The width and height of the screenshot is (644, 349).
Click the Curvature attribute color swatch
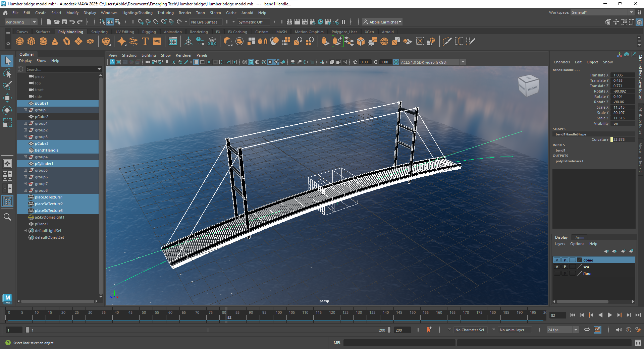coord(611,139)
